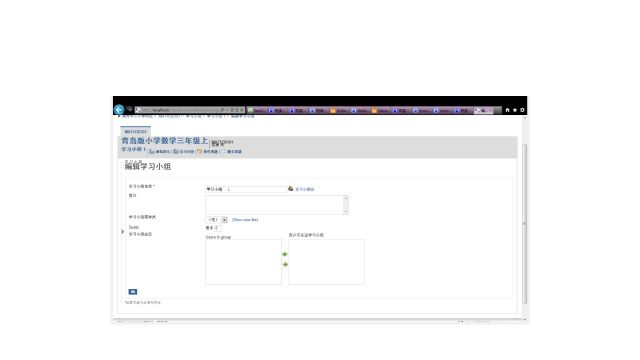Click the search magnifier in the address bar

point(222,110)
